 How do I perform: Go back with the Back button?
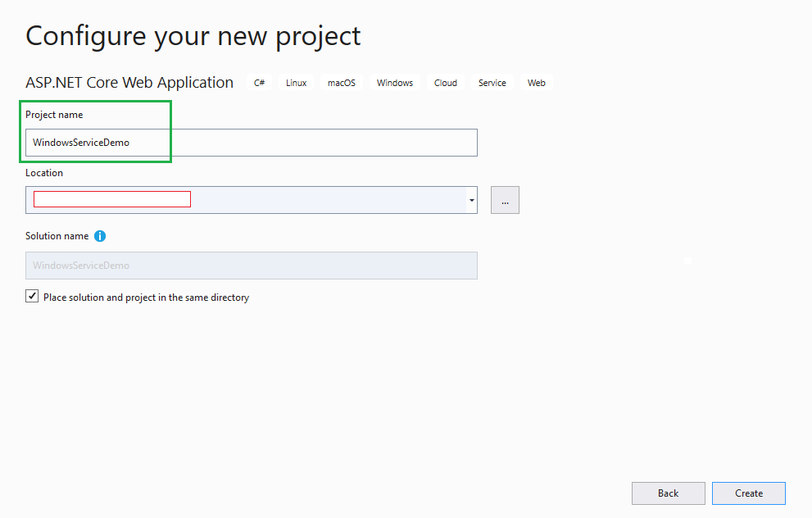668,493
